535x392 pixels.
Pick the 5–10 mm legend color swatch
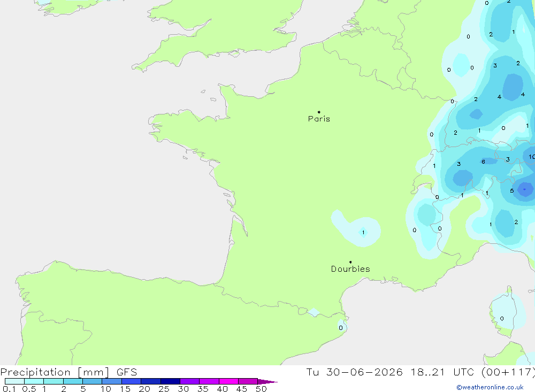[93, 381]
